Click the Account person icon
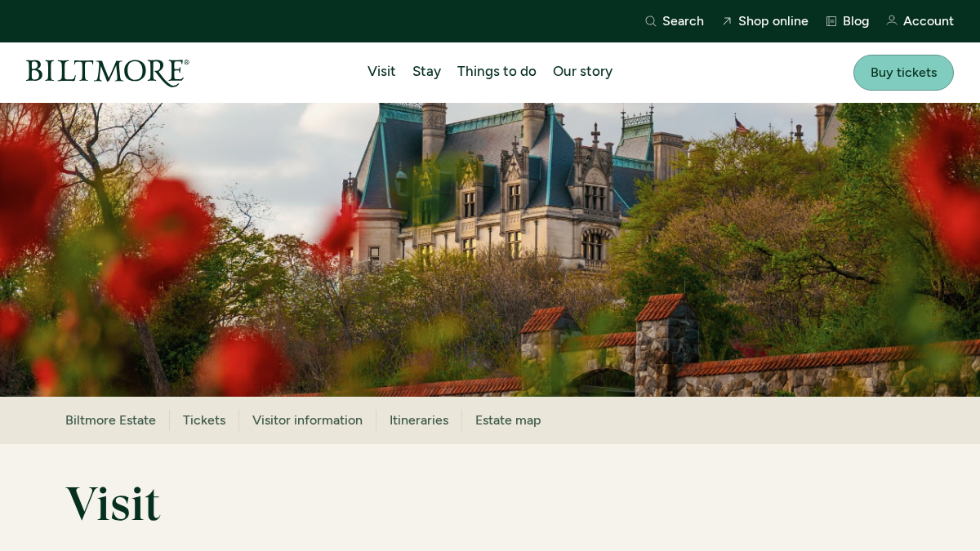The height and width of the screenshot is (551, 980). pyautogui.click(x=892, y=21)
